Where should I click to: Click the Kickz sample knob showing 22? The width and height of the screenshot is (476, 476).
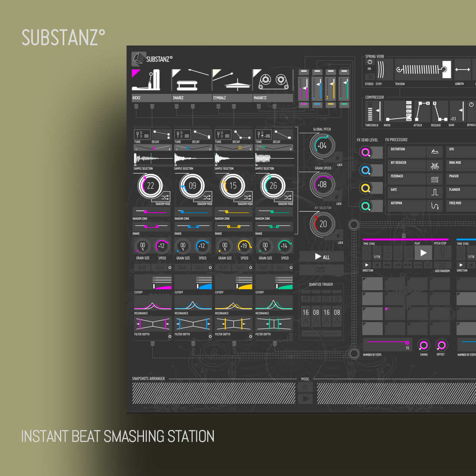pos(150,186)
